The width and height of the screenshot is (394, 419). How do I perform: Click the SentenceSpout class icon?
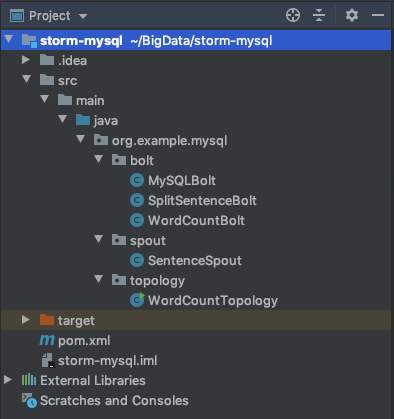[137, 260]
